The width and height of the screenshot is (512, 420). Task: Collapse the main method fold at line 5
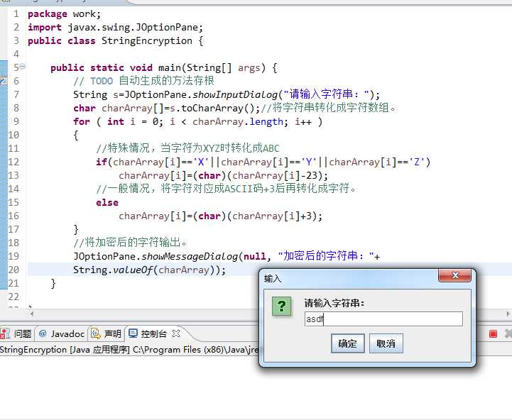[22, 67]
